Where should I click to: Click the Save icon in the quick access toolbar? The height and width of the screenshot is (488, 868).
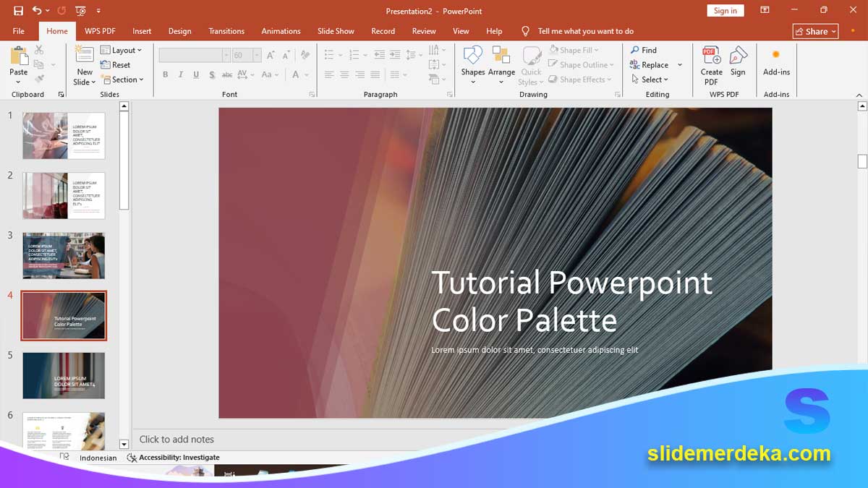point(18,11)
